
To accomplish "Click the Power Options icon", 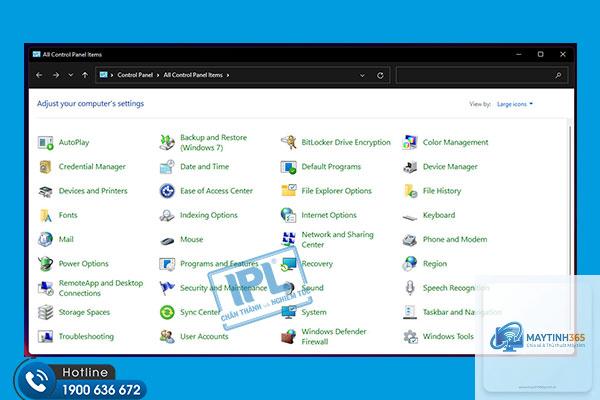I will [x=45, y=264].
